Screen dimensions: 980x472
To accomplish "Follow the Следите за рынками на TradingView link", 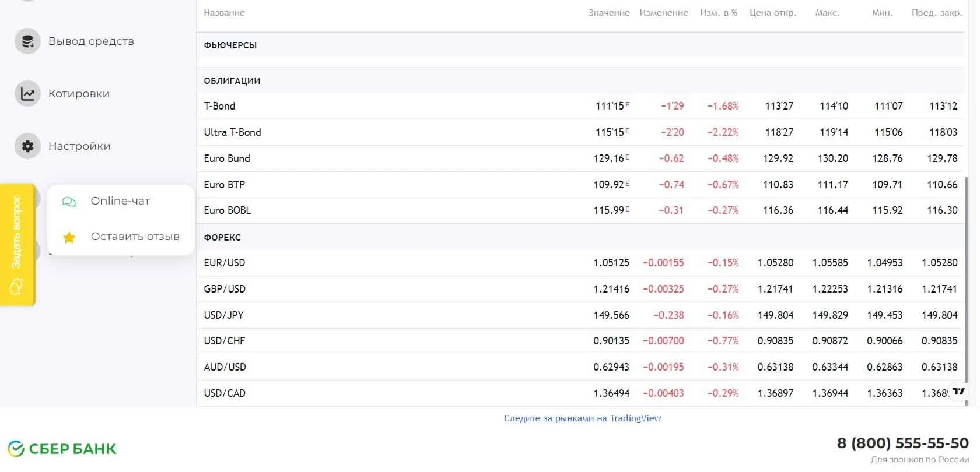I will point(582,418).
